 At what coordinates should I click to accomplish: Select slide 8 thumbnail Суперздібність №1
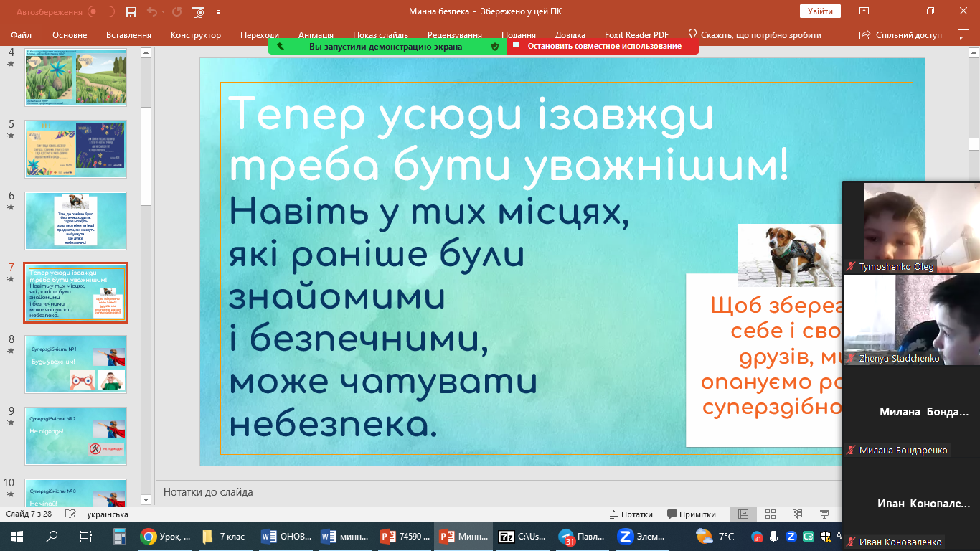tap(75, 364)
